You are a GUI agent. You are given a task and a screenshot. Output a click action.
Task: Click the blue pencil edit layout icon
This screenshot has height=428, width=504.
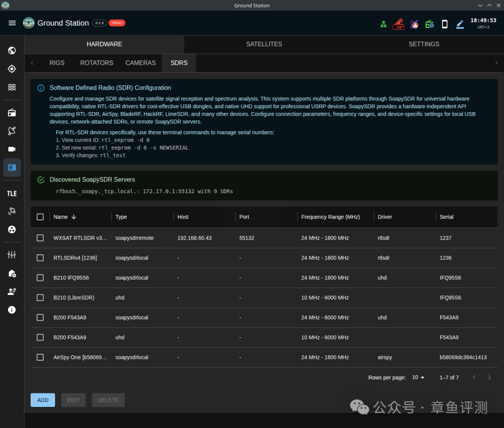[x=460, y=24]
